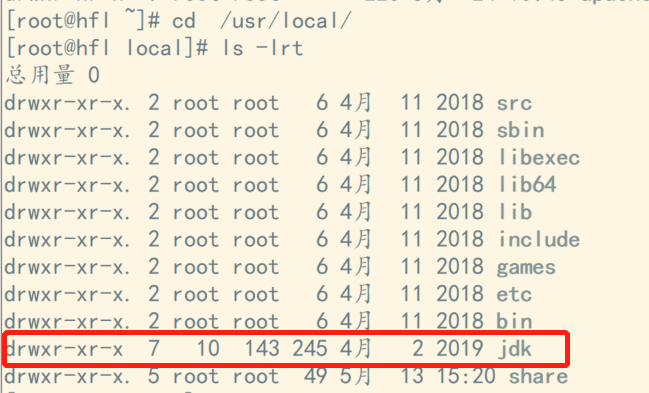
Task: Click the '143' group id in jdk row
Action: [x=262, y=349]
